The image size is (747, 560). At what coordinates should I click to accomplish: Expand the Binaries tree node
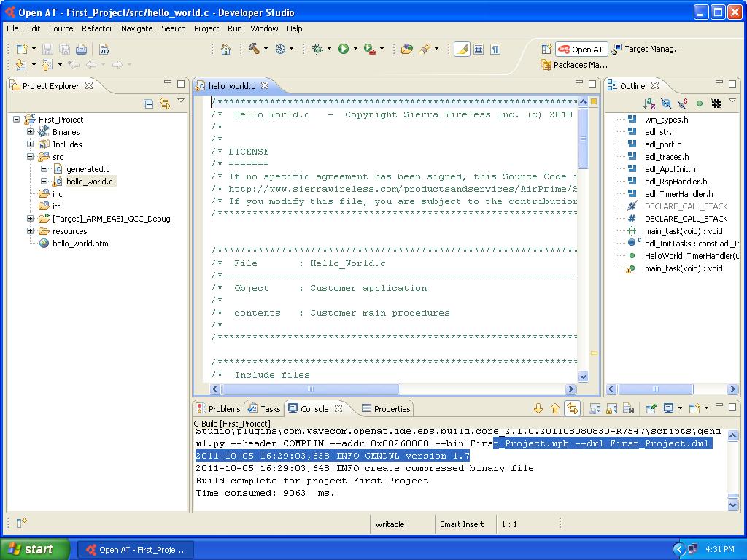click(x=31, y=132)
